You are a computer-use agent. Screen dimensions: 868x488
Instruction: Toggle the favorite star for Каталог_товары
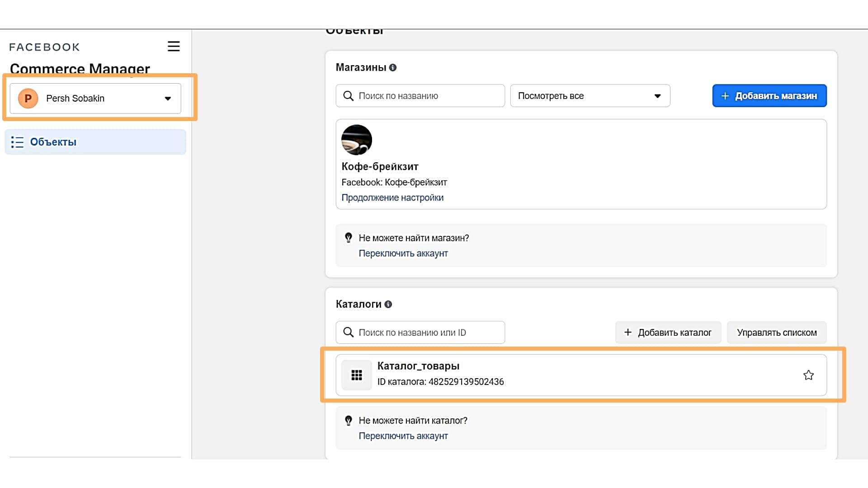(x=808, y=375)
